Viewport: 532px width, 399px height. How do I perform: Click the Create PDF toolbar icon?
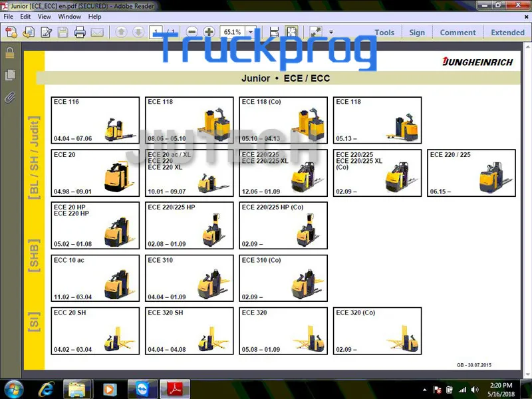coord(11,33)
